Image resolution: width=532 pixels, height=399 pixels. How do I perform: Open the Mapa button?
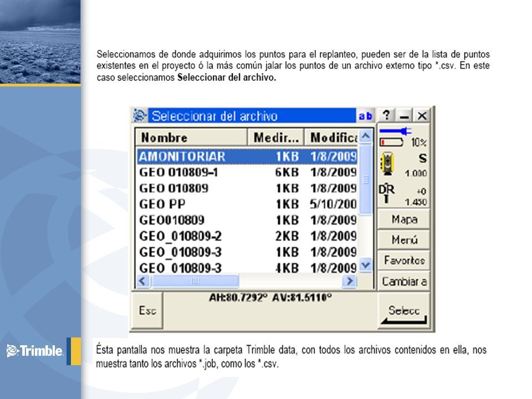click(x=404, y=219)
